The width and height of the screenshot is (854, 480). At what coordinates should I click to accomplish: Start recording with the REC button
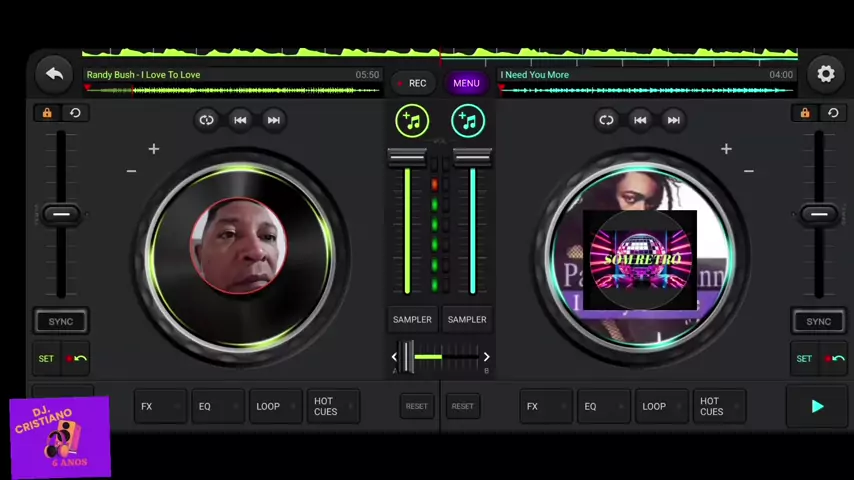412,83
